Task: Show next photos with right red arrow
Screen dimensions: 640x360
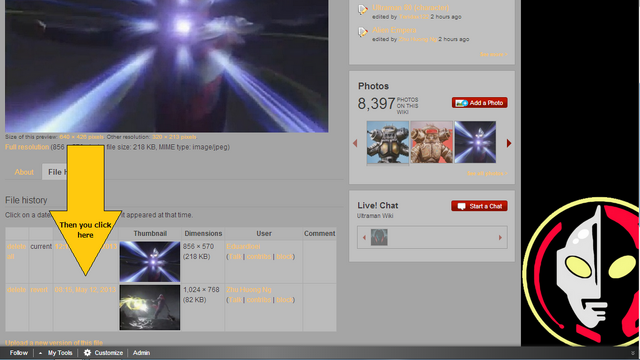Action: click(509, 143)
